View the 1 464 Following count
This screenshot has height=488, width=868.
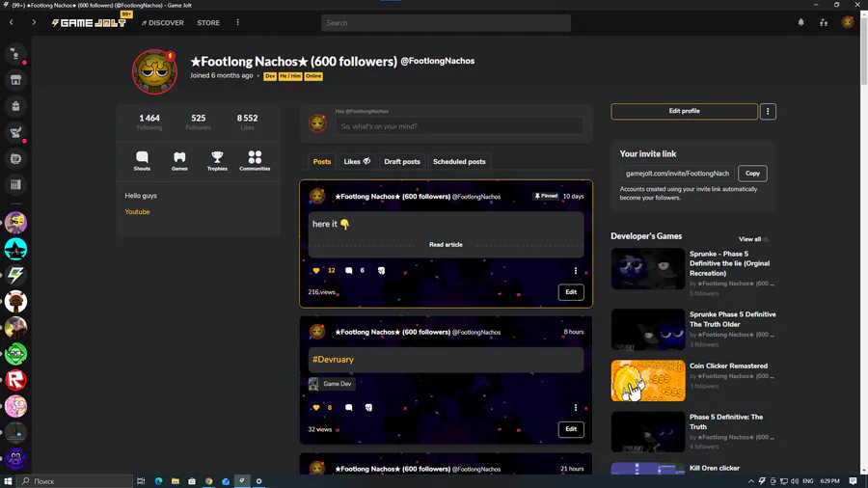pos(149,122)
